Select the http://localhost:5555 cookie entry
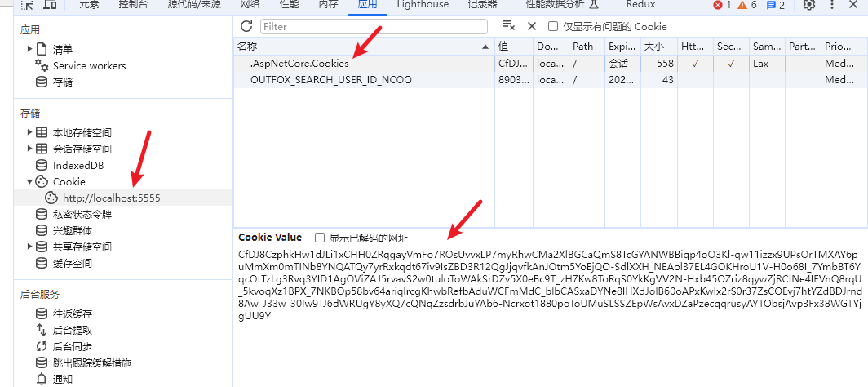868x387 pixels. click(x=111, y=198)
